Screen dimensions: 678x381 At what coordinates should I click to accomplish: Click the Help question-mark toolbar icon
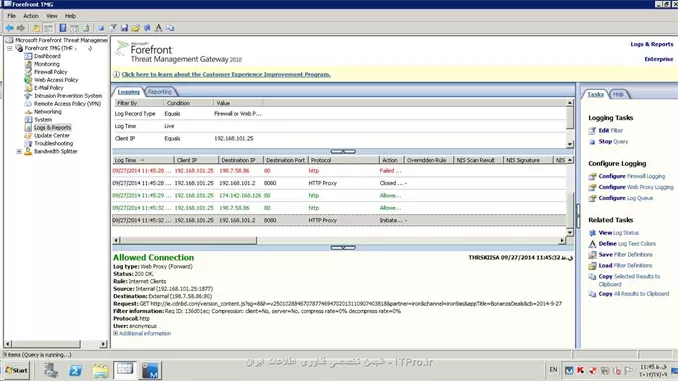pos(63,28)
